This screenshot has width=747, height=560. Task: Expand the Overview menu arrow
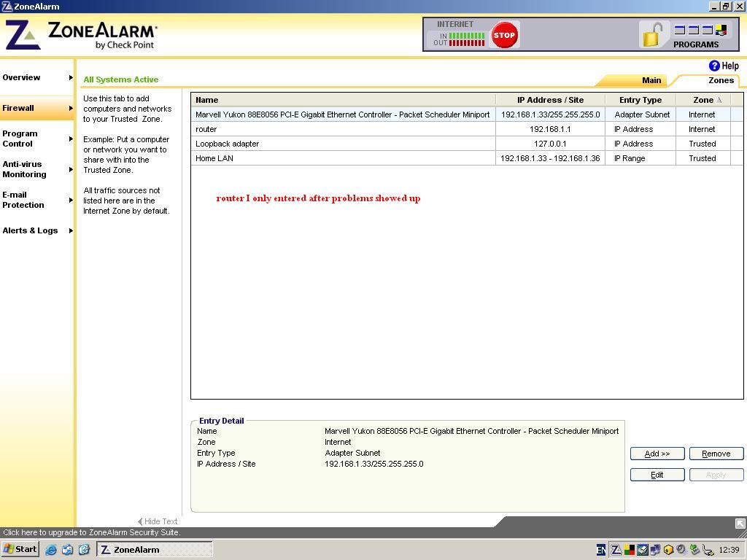point(71,77)
